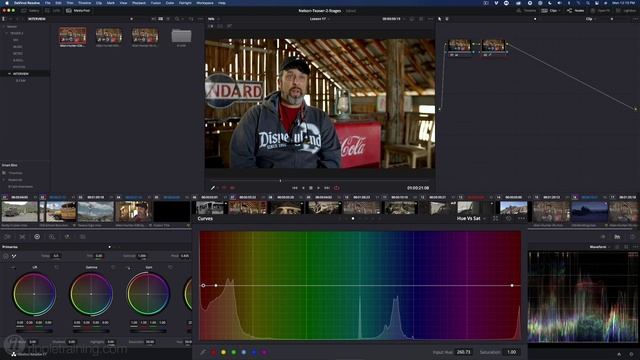Toggle the Media Pool panel

pyautogui.click(x=78, y=11)
